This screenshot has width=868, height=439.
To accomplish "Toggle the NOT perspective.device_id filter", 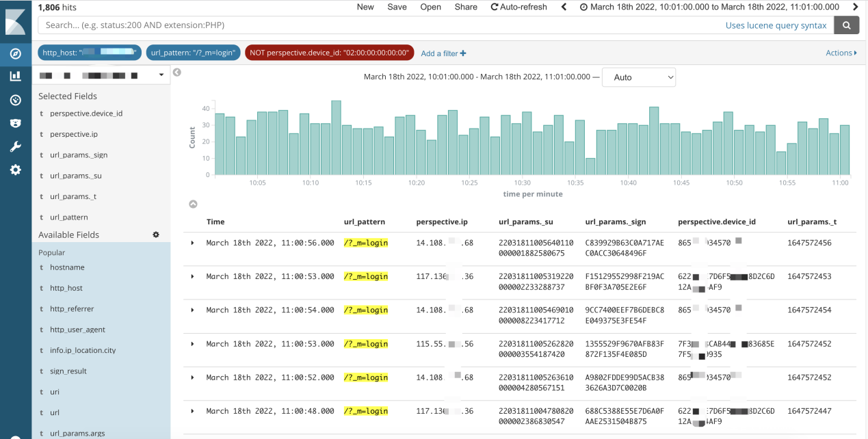I will click(330, 53).
